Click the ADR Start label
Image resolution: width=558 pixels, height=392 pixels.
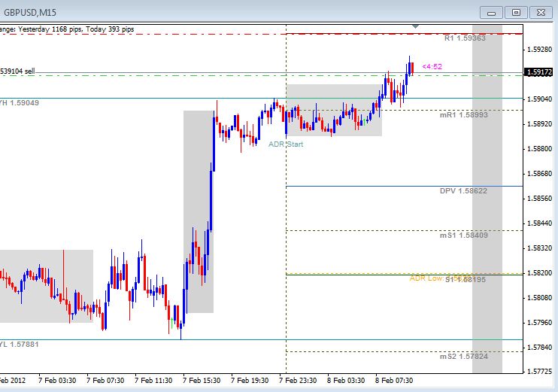(286, 144)
